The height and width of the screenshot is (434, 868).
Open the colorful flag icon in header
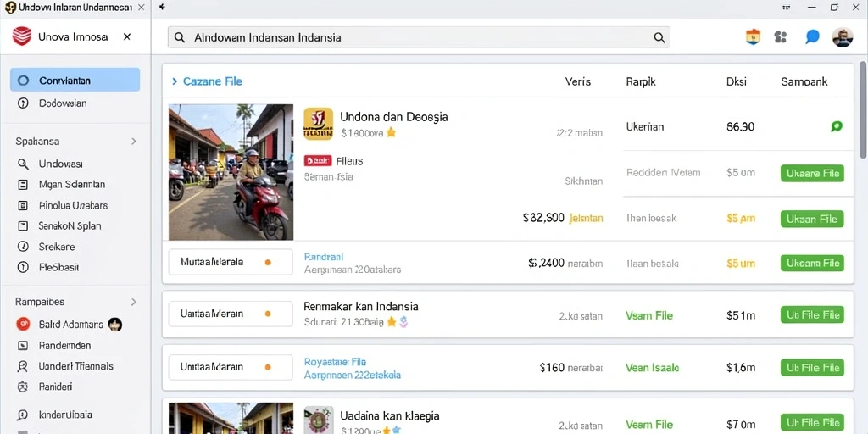coord(753,37)
